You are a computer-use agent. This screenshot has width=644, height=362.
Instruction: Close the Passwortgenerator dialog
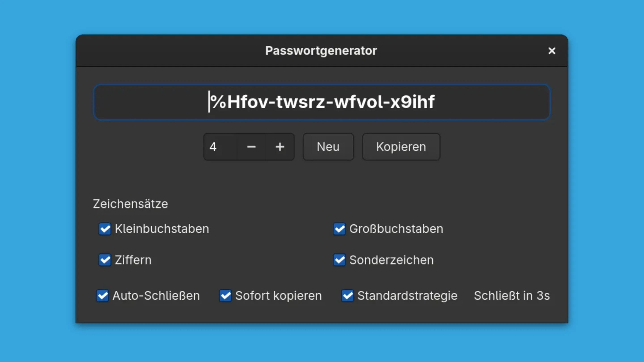(x=552, y=51)
